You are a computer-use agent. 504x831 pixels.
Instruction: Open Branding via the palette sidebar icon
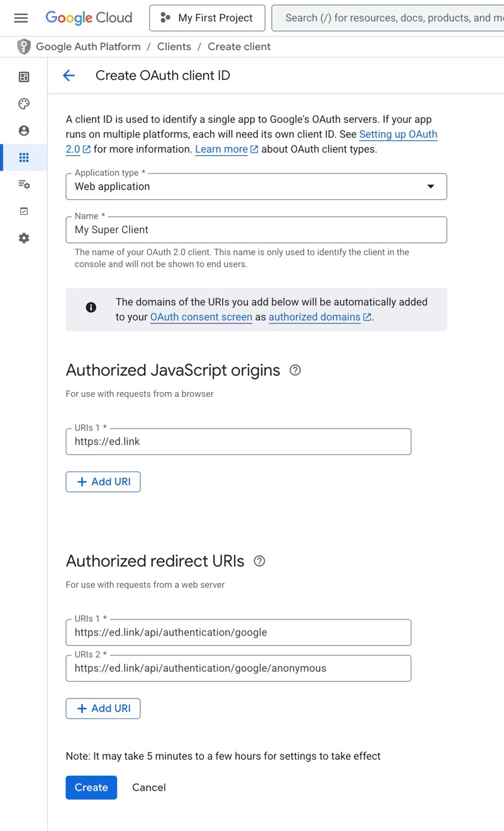coord(24,104)
